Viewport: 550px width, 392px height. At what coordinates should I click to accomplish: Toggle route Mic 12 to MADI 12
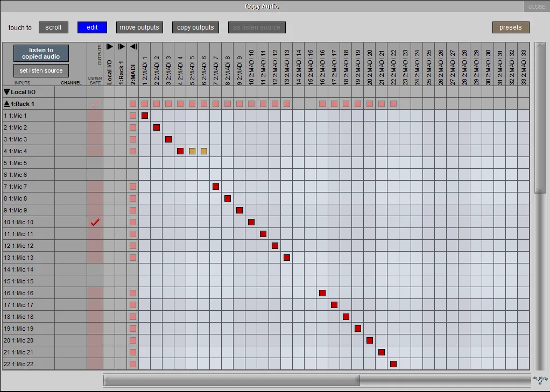click(275, 246)
